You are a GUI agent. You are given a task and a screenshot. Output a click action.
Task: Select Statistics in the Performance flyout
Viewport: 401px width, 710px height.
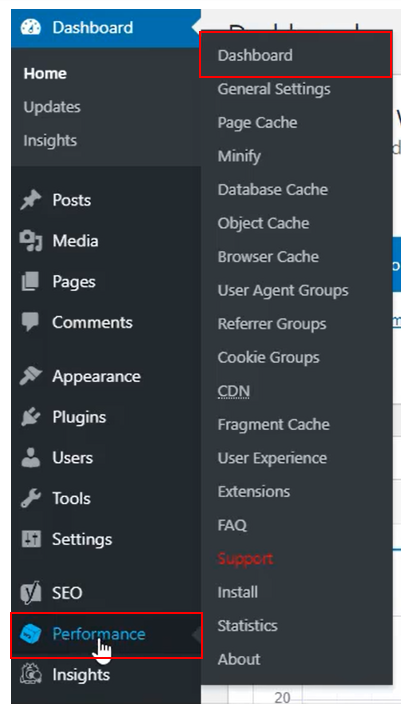point(247,626)
